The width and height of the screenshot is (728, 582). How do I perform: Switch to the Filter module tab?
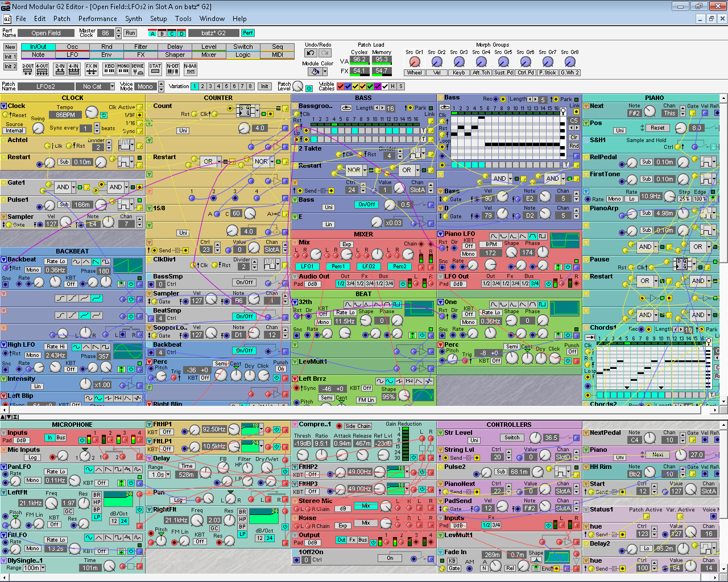coord(140,47)
